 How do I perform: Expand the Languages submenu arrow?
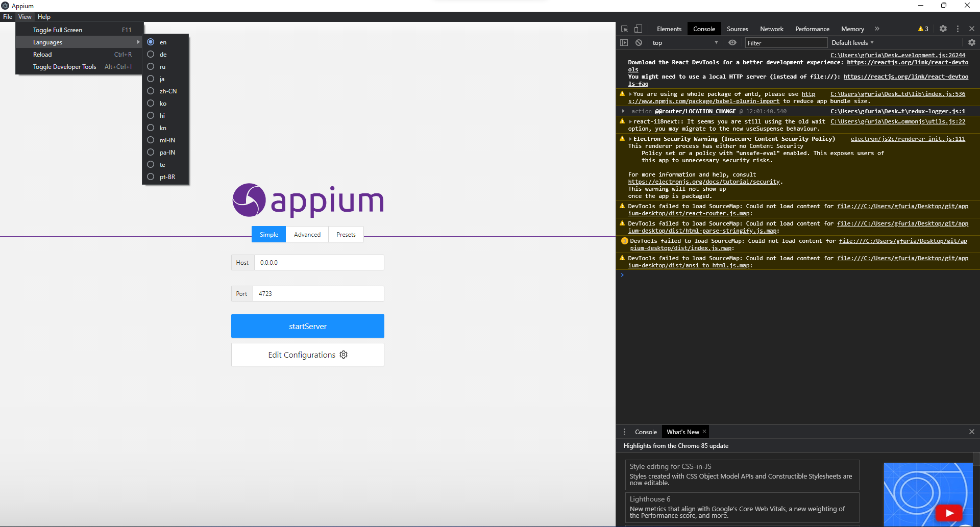coord(138,42)
